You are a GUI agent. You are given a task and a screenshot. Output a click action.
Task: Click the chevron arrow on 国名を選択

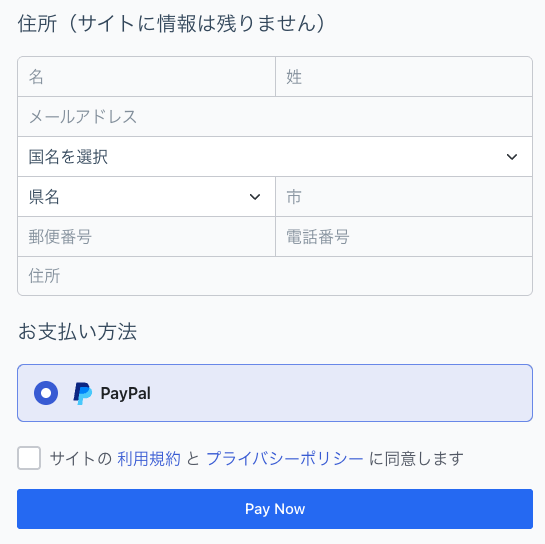pos(512,157)
